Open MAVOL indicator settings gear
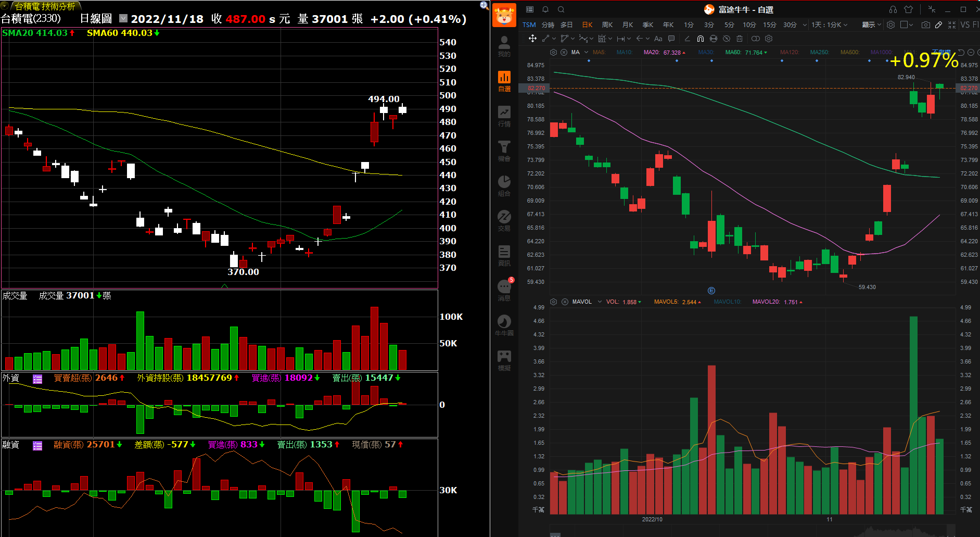The width and height of the screenshot is (980, 537). (x=553, y=302)
